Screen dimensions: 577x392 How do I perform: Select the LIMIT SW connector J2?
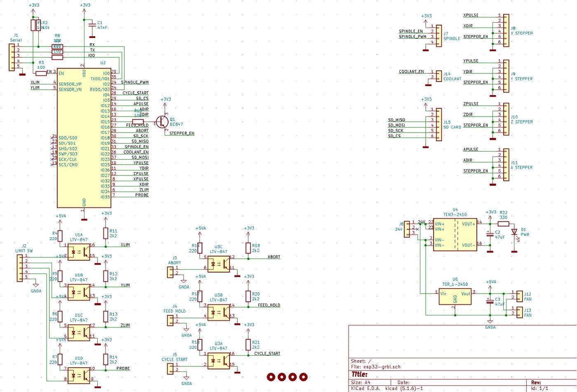[x=21, y=268]
